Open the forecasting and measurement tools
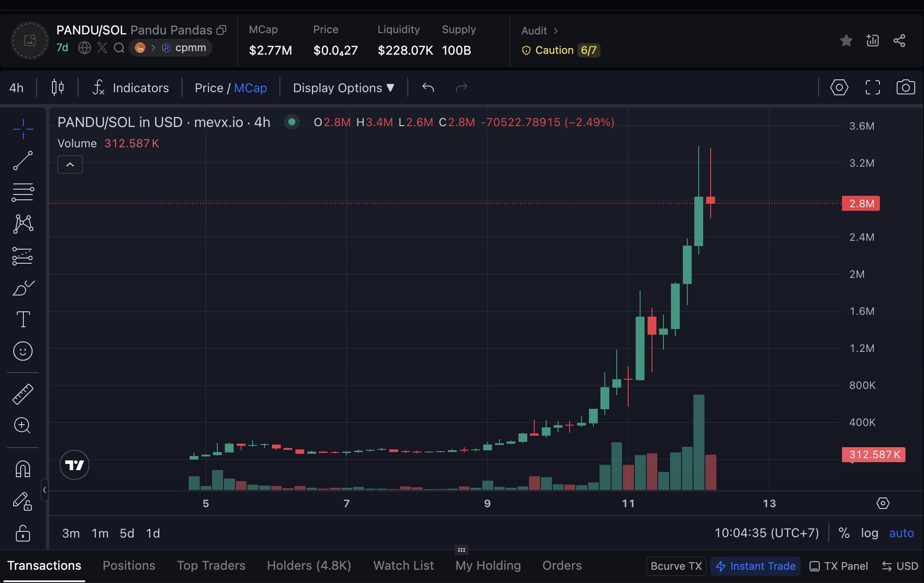Viewport: 924px width, 583px height. point(23,256)
